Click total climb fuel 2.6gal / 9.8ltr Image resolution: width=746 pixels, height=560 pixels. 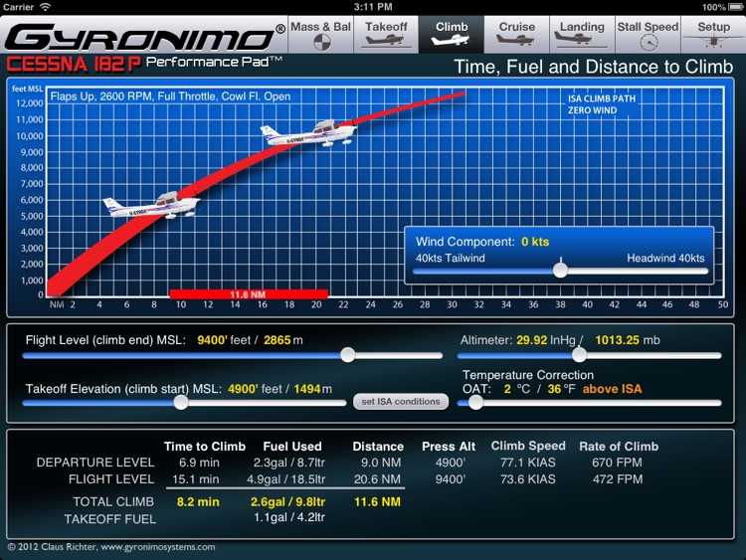point(287,502)
